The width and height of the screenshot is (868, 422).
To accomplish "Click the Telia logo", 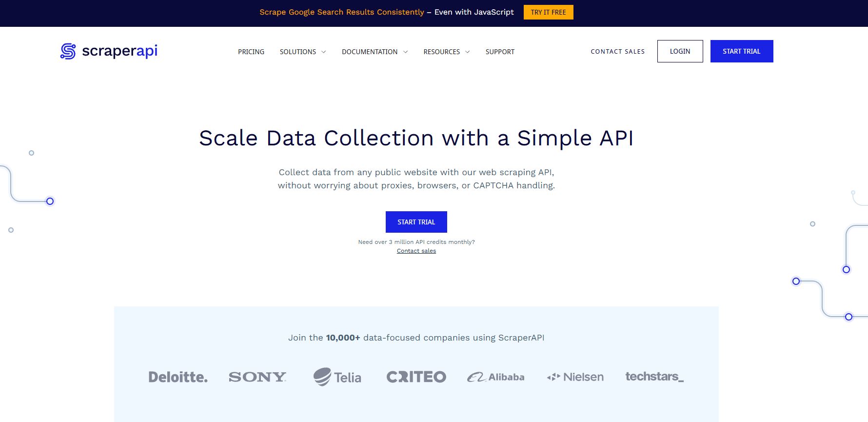I will coord(337,377).
